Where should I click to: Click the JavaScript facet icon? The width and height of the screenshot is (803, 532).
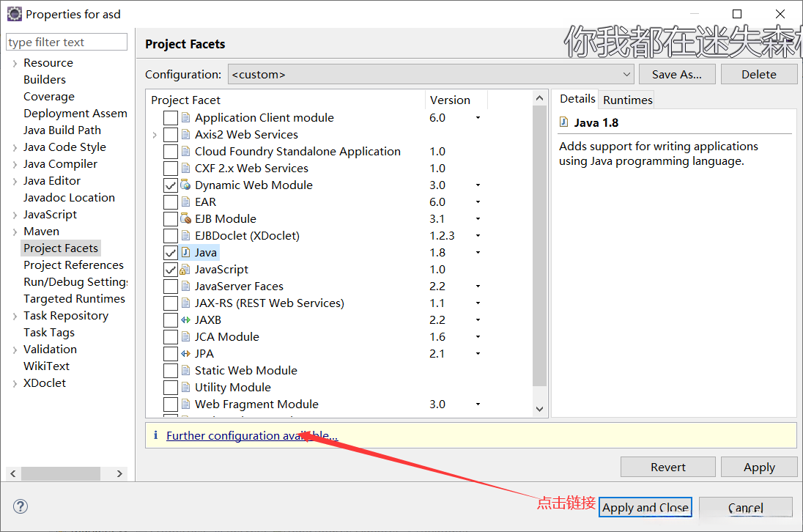(x=185, y=270)
